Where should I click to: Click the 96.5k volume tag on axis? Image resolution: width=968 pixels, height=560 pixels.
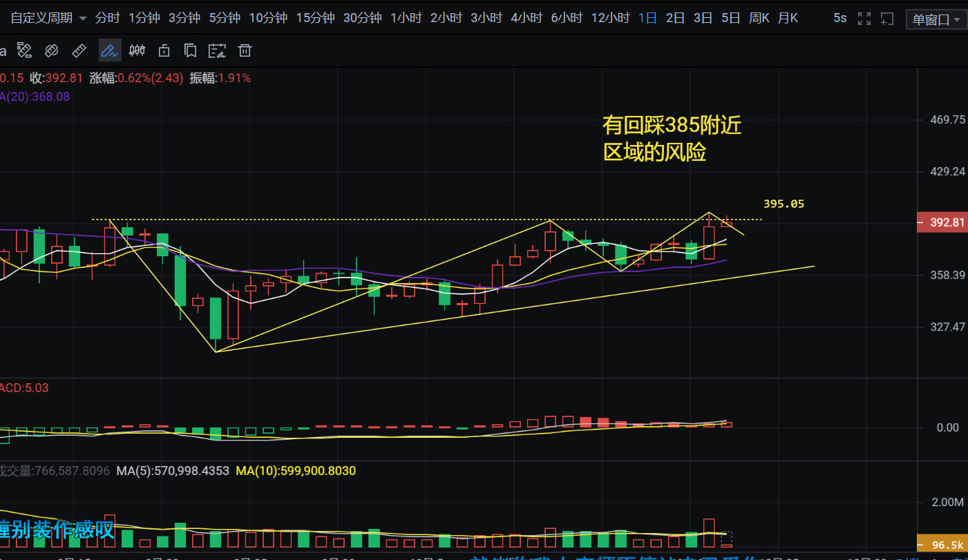[x=941, y=545]
